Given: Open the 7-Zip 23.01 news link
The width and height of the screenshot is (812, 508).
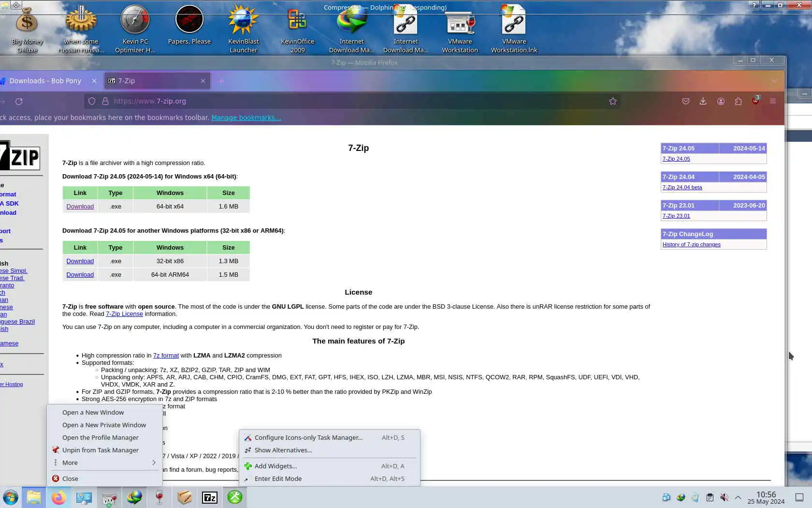Looking at the screenshot, I should pos(676,216).
